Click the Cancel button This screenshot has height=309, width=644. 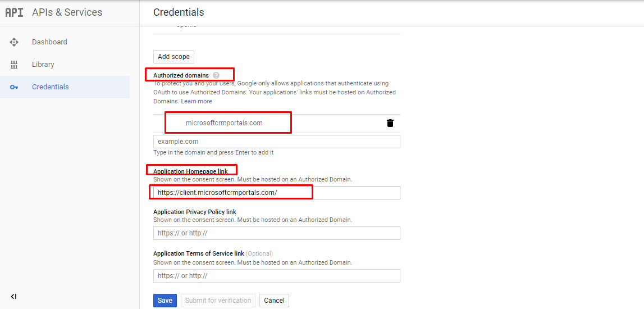coord(275,301)
